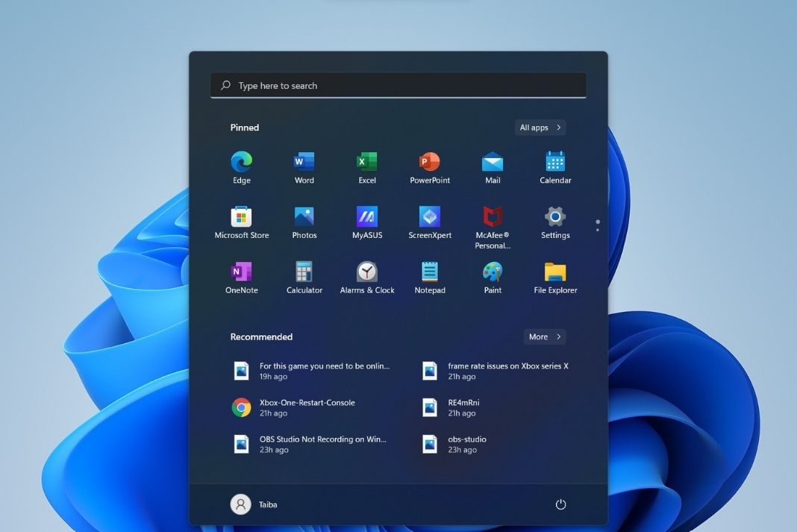Open PowerPoint

(429, 166)
